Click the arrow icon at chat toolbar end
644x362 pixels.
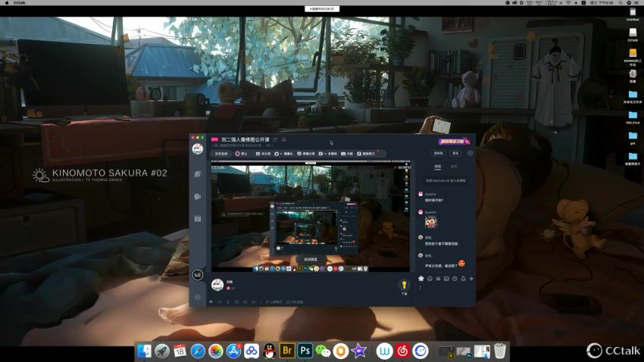(x=471, y=279)
